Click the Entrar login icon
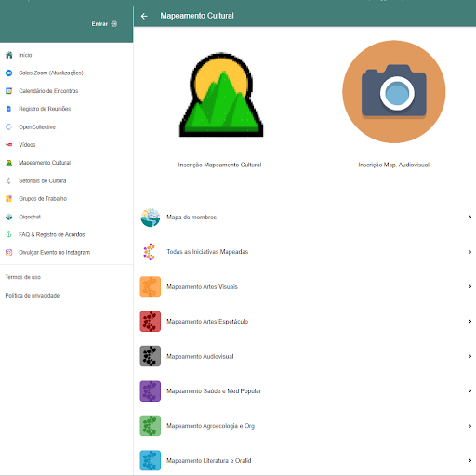 [114, 24]
